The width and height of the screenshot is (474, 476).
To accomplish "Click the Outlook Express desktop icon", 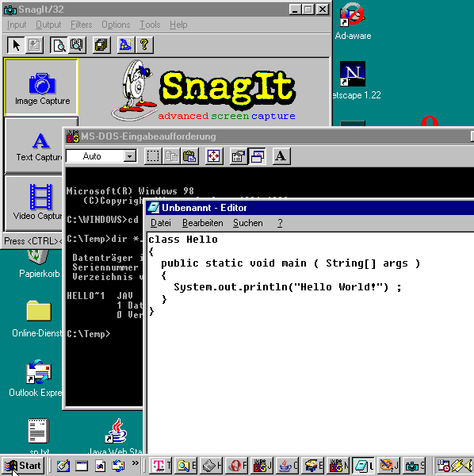I will 37,378.
